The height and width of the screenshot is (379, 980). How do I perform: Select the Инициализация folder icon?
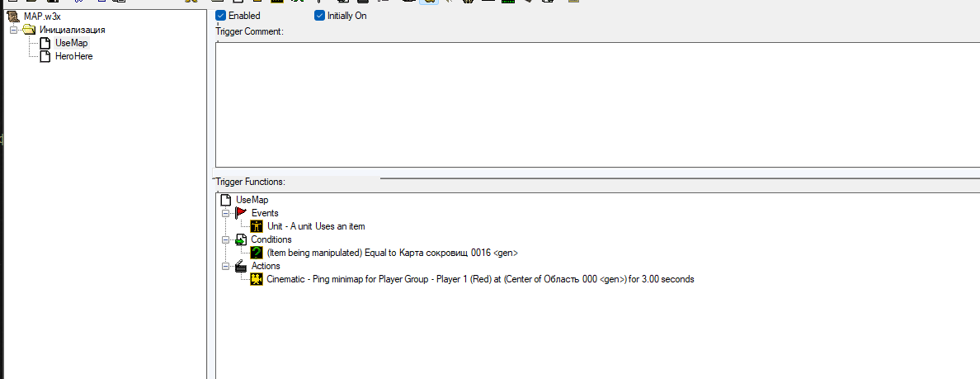(x=29, y=30)
